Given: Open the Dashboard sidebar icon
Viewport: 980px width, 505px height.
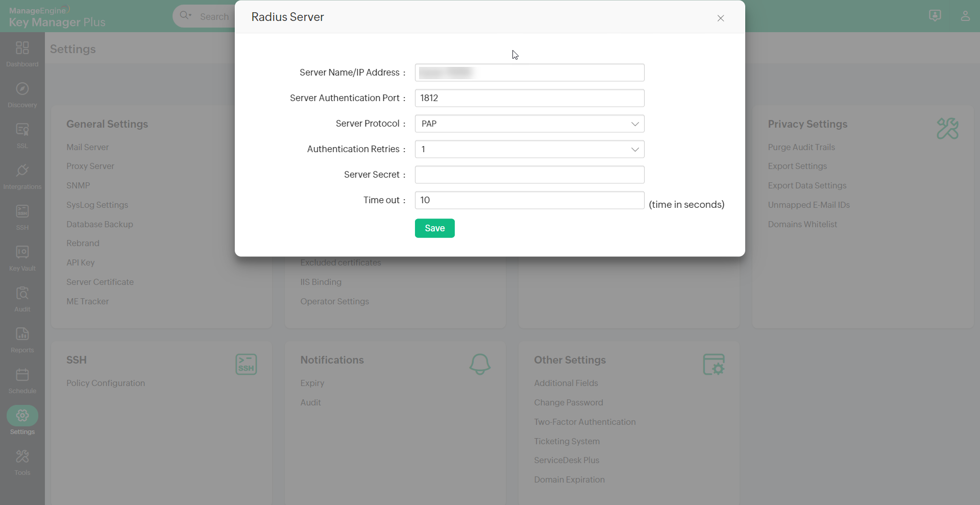Looking at the screenshot, I should click(22, 48).
